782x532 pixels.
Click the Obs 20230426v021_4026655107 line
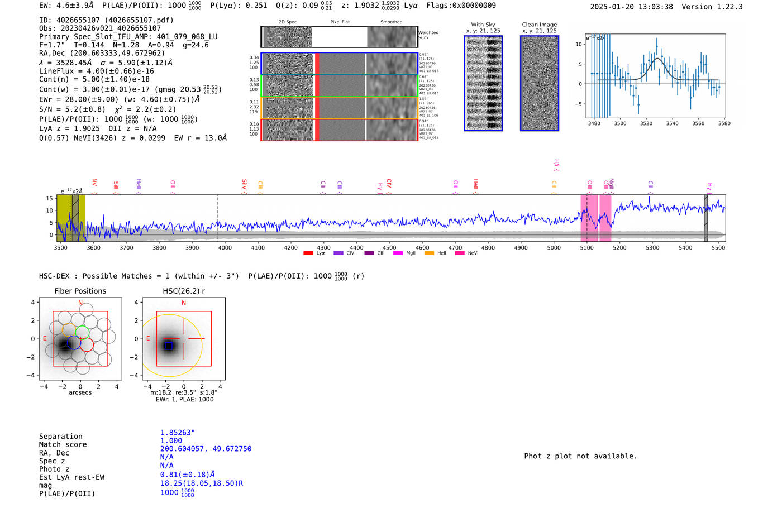tap(100, 28)
